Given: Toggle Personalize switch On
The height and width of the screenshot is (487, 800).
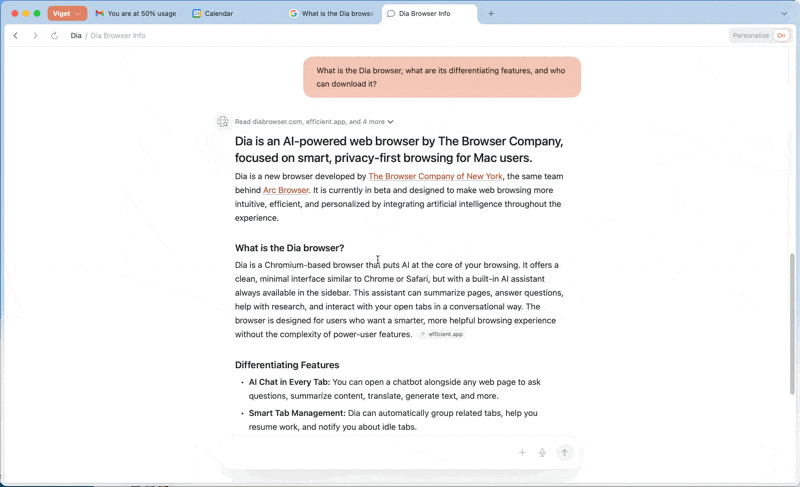Looking at the screenshot, I should (781, 36).
